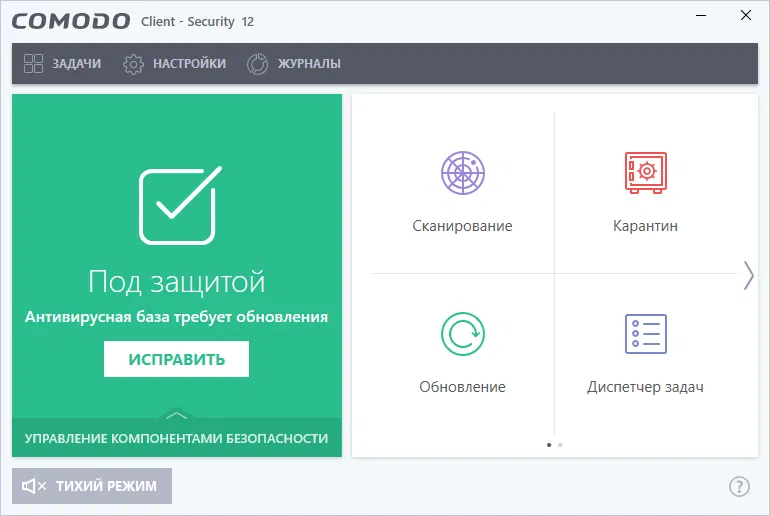Click Антивирусная база требует обновления message
The height and width of the screenshot is (516, 770).
point(176,317)
